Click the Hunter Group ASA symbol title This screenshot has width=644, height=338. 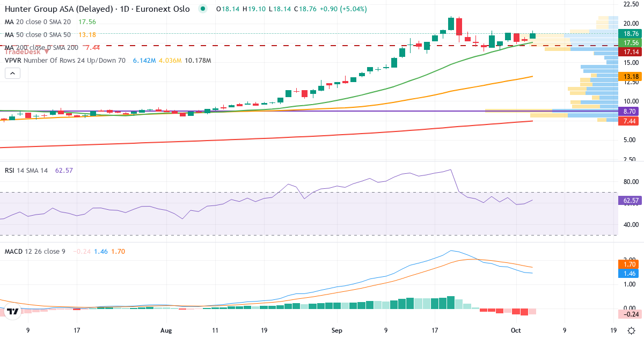pyautogui.click(x=97, y=9)
